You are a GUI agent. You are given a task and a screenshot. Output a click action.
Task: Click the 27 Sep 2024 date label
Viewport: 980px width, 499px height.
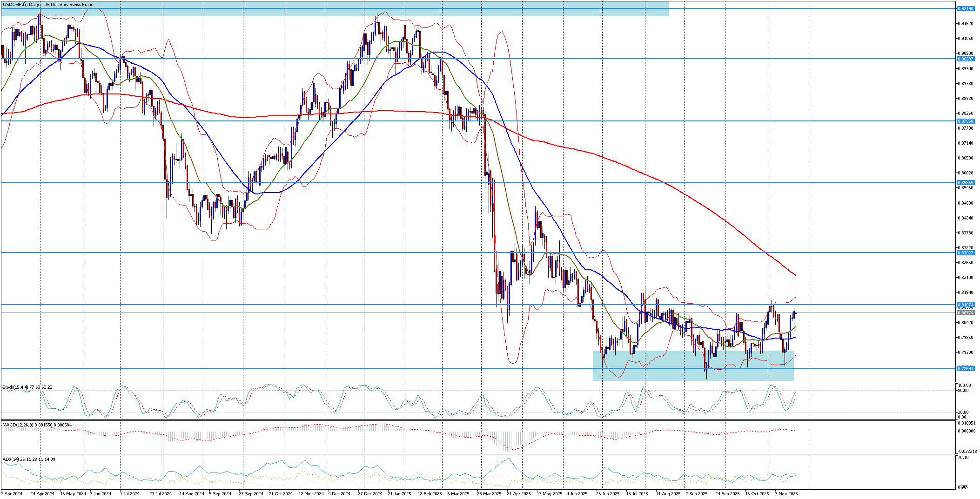(251, 494)
